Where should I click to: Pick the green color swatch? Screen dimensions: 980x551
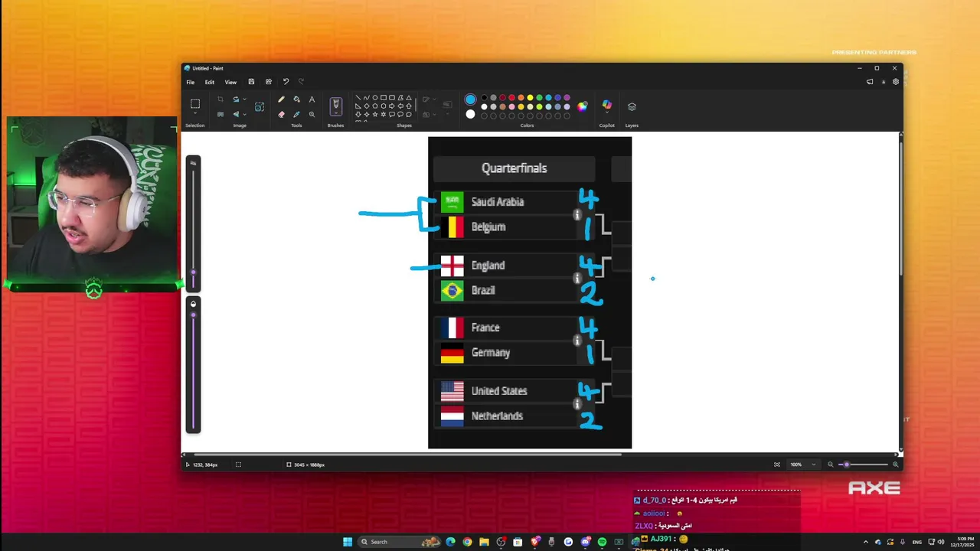[539, 97]
